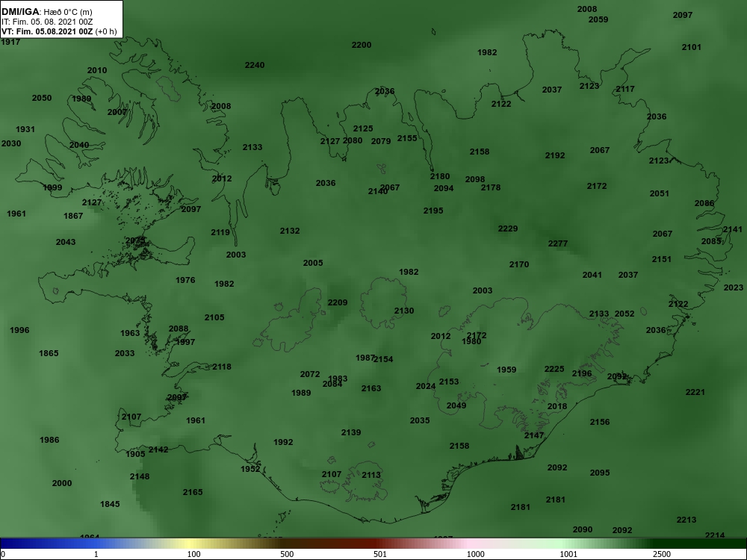Screen dimensions: 747x560
Task: Click the 2148 value label
Action: point(140,476)
